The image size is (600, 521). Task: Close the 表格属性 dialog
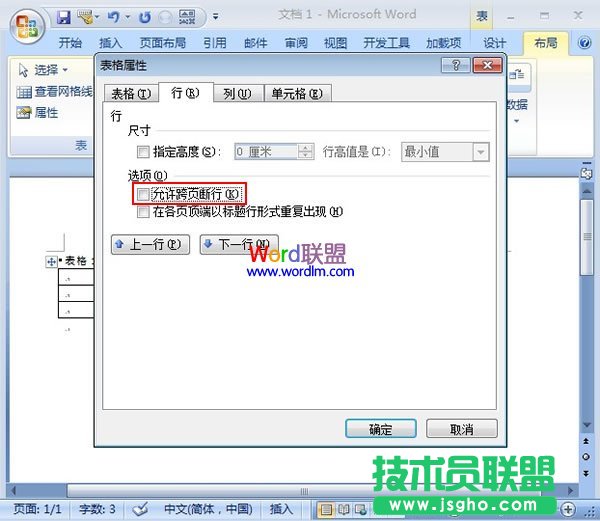(487, 65)
